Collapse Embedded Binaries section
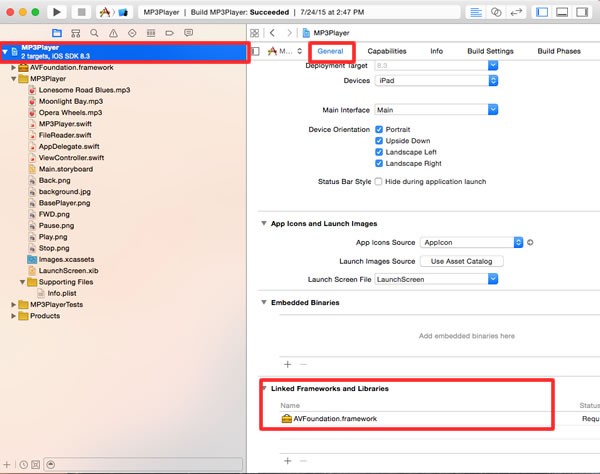 click(x=264, y=302)
